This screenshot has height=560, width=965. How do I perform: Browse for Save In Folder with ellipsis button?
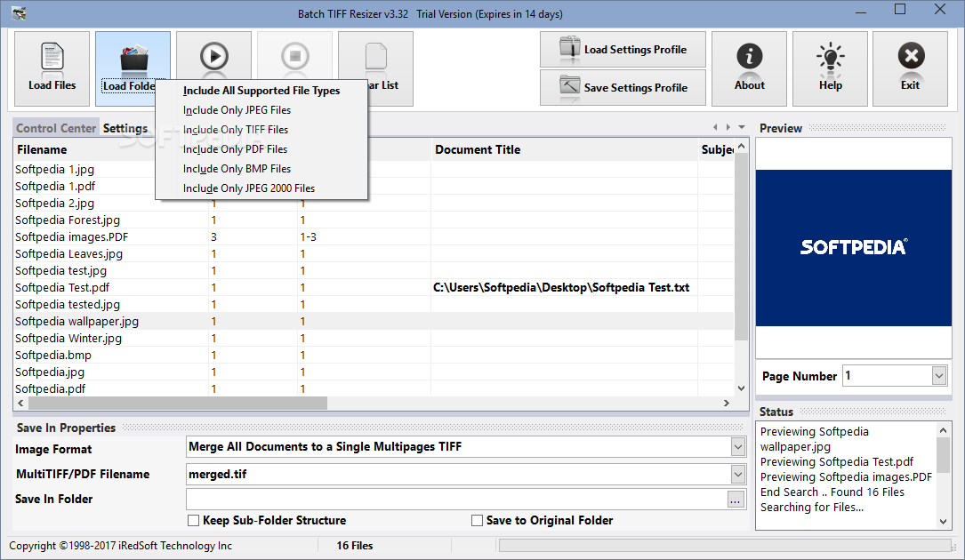[x=736, y=500]
